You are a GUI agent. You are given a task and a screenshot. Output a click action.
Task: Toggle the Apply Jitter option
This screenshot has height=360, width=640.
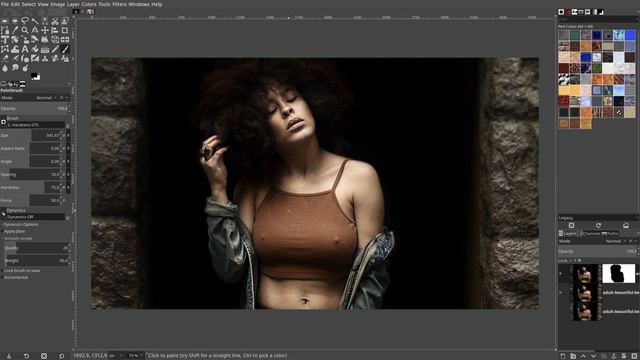(x=2, y=231)
